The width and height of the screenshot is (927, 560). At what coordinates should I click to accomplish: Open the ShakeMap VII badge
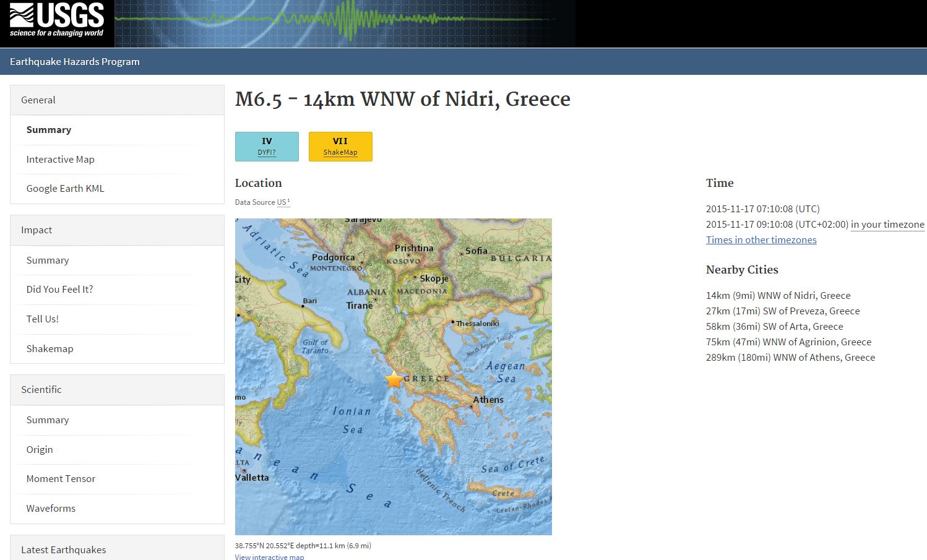tap(340, 146)
